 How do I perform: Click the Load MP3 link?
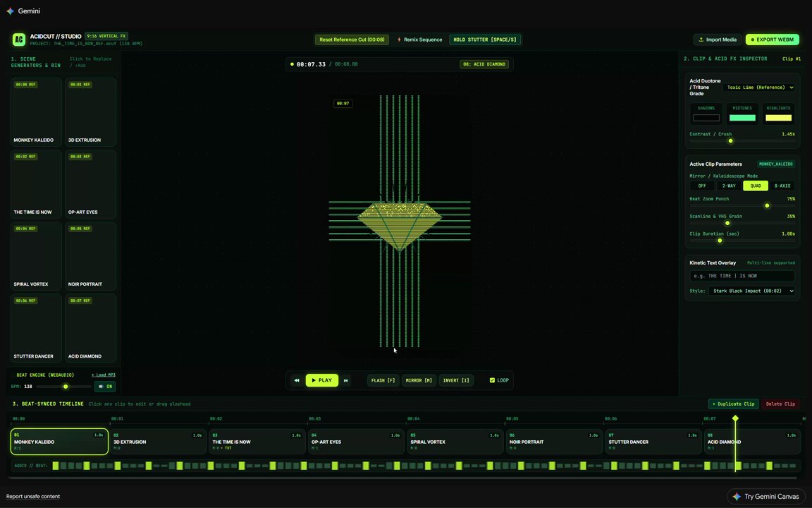click(104, 375)
